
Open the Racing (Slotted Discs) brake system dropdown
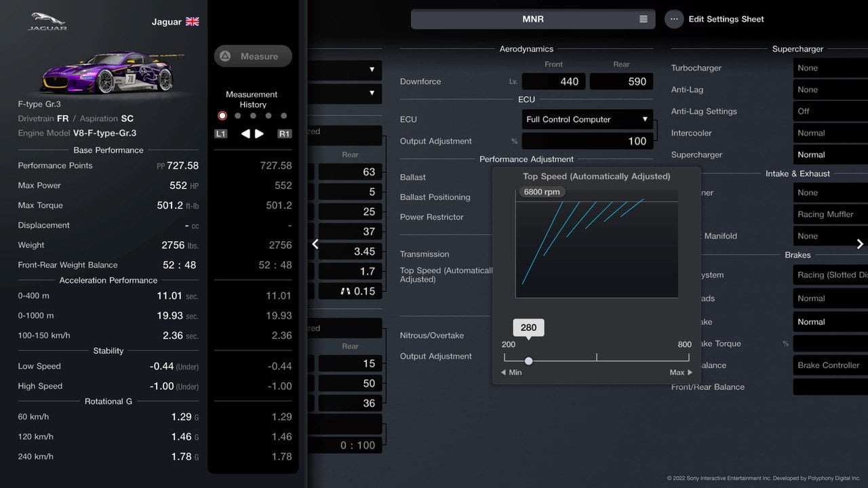click(831, 275)
